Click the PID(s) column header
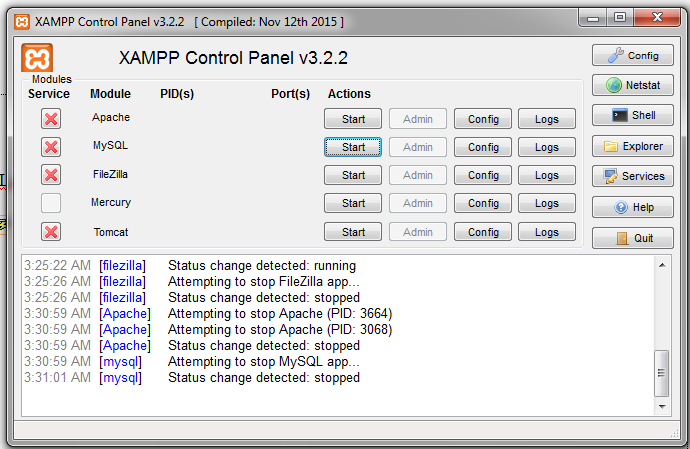This screenshot has width=690, height=449. coord(177,94)
